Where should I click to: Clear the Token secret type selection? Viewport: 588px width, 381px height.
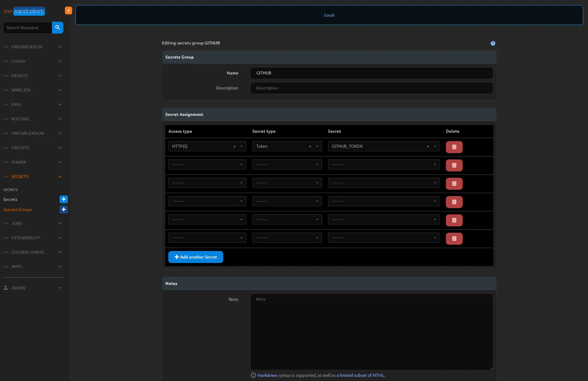pos(310,147)
